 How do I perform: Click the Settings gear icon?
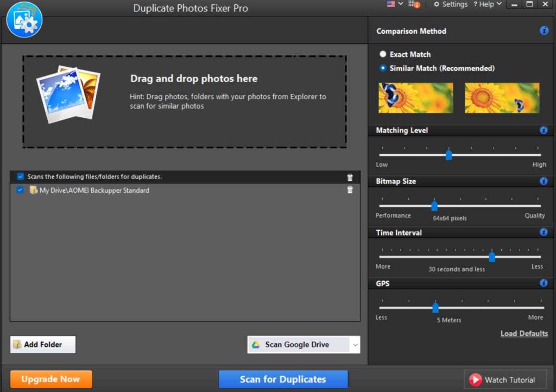(x=437, y=4)
